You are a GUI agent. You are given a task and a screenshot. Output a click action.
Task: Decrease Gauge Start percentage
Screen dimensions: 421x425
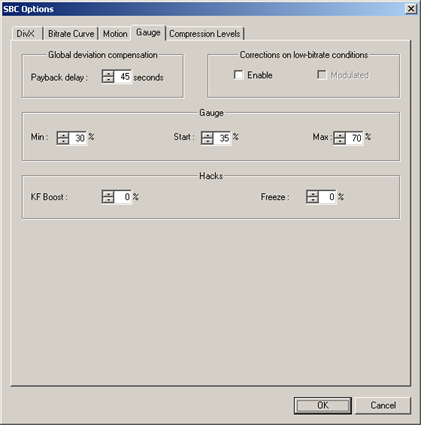coord(207,141)
